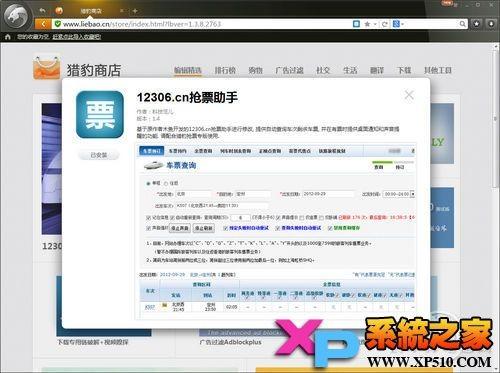Click the import bookmarks link

(x=77, y=37)
